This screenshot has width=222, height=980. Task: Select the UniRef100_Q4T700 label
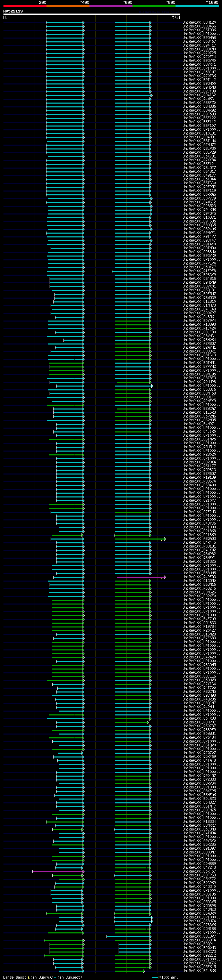[x=199, y=687]
